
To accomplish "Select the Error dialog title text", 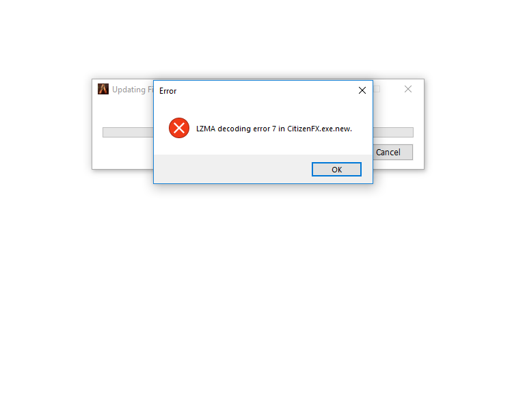I will pyautogui.click(x=167, y=91).
